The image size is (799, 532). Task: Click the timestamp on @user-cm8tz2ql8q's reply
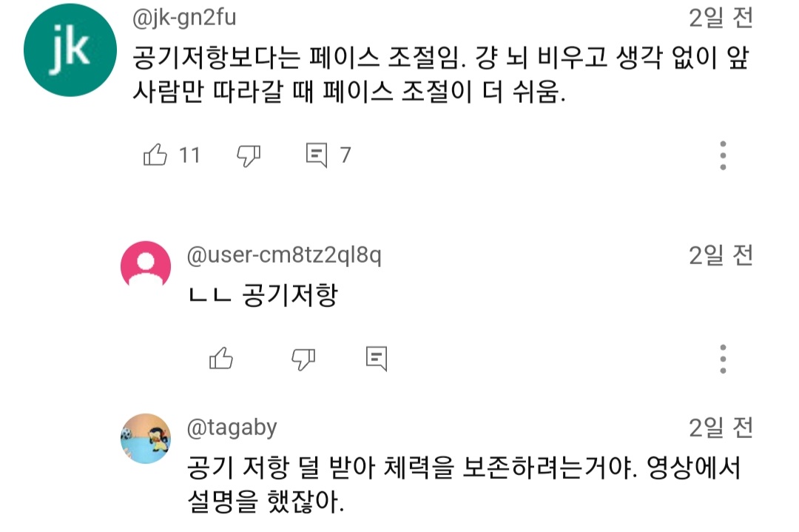click(721, 256)
